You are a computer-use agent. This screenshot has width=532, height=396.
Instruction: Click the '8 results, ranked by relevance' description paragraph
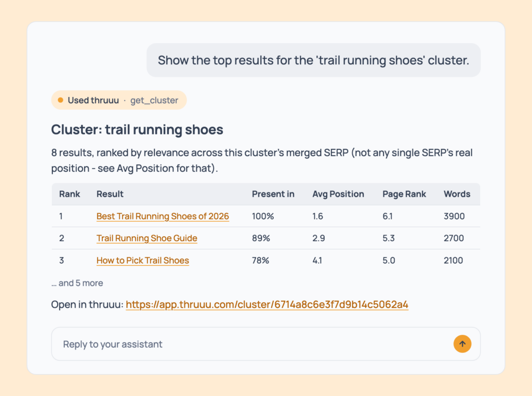pyautogui.click(x=262, y=160)
